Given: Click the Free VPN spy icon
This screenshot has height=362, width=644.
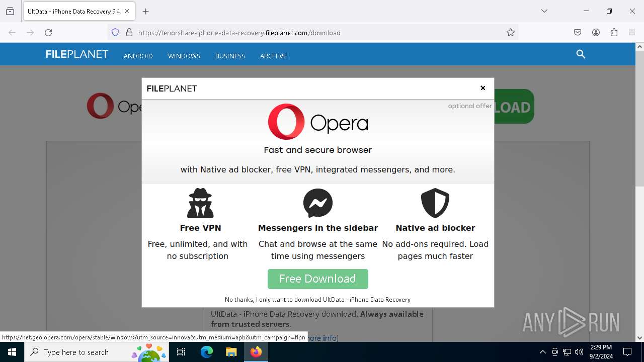Looking at the screenshot, I should 200,203.
